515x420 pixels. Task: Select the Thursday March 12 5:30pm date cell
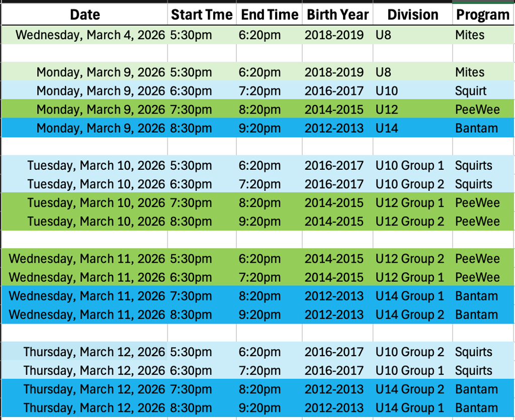coord(94,352)
